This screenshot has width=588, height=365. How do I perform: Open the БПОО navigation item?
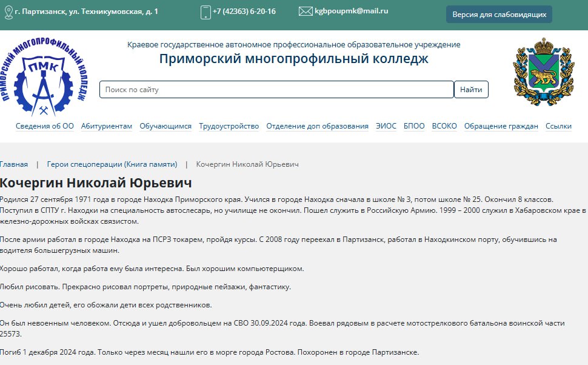(414, 126)
